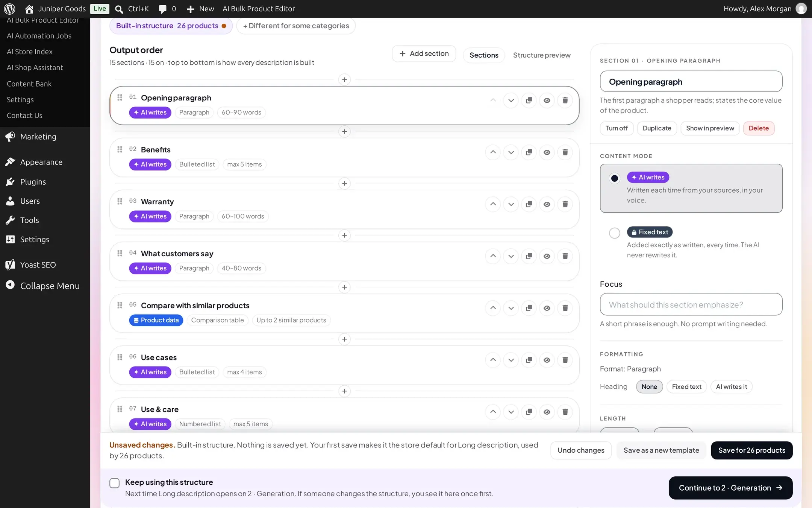Click Continue to 2 · Generation button

pos(730,488)
